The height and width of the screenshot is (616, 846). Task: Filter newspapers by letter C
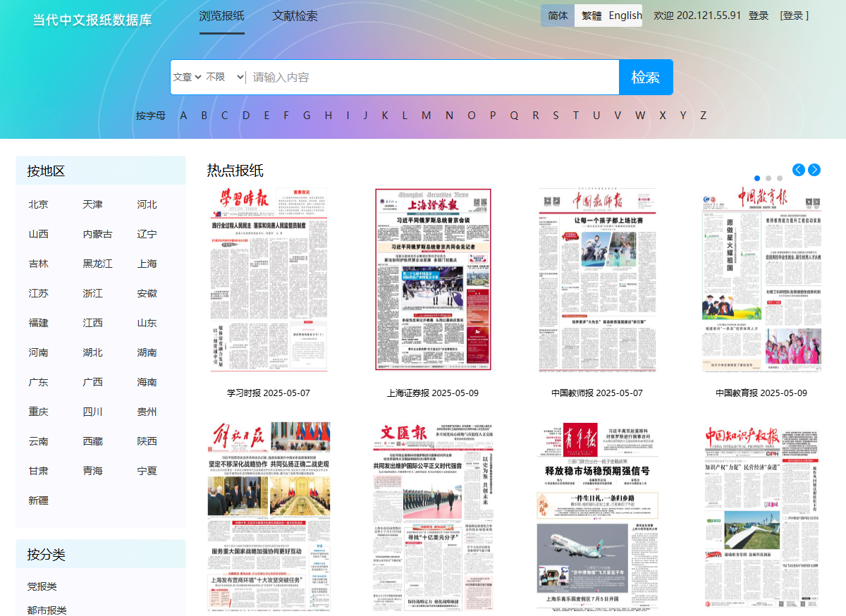[x=225, y=116]
